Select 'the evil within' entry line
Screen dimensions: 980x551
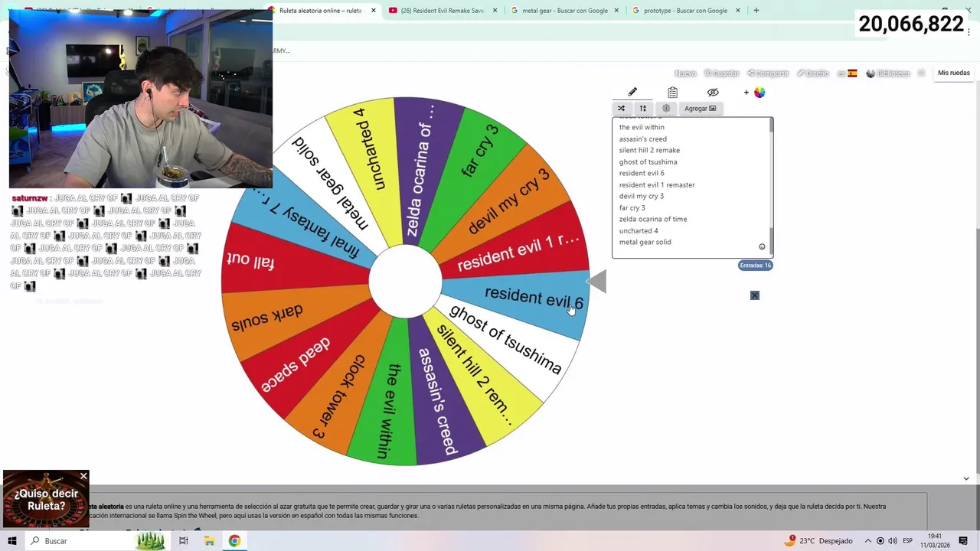[x=642, y=127]
